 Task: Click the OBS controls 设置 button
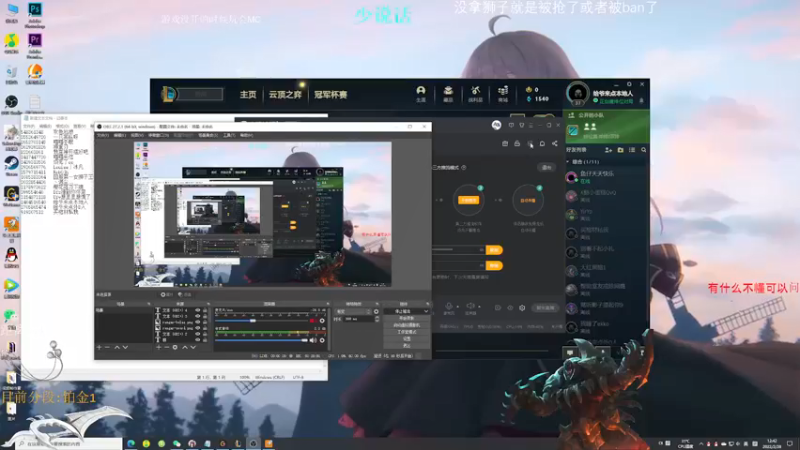click(x=406, y=338)
